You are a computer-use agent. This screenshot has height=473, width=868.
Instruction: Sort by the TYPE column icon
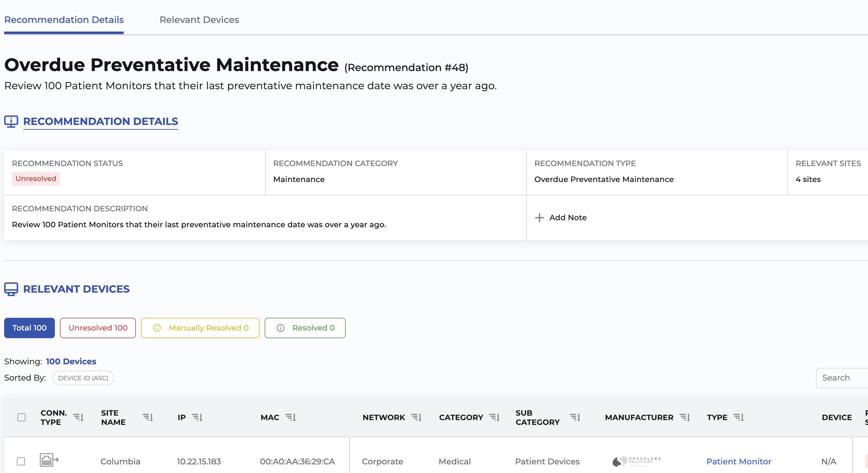click(739, 418)
